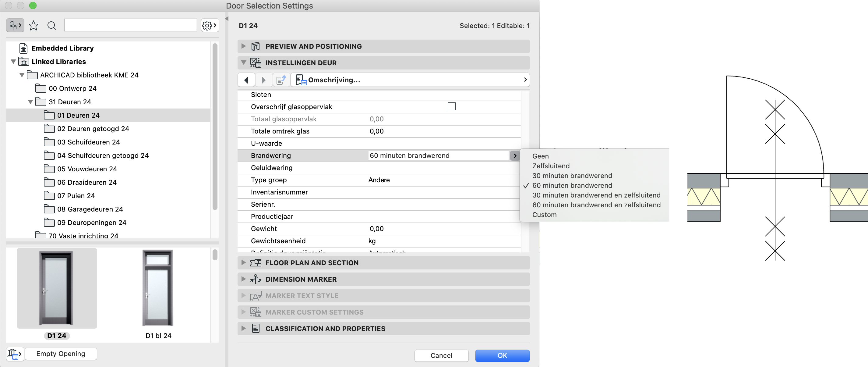868x367 pixels.
Task: Click the favorites star icon
Action: coord(34,25)
